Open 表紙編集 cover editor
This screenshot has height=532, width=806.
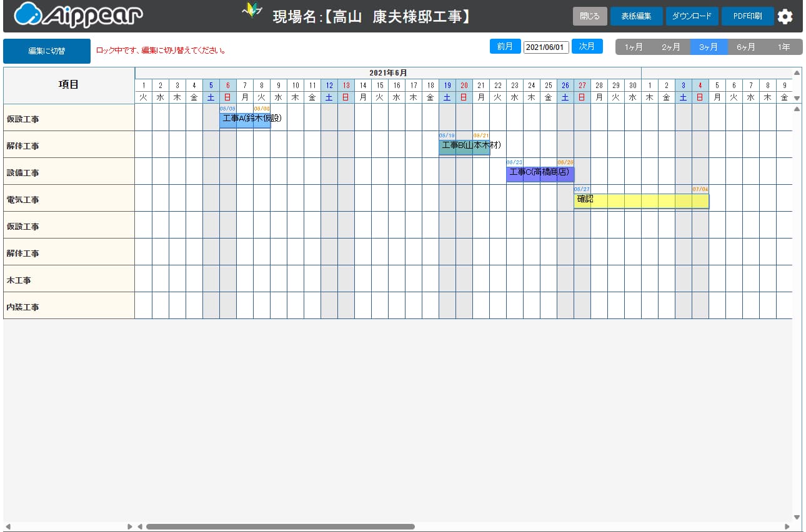tap(636, 16)
